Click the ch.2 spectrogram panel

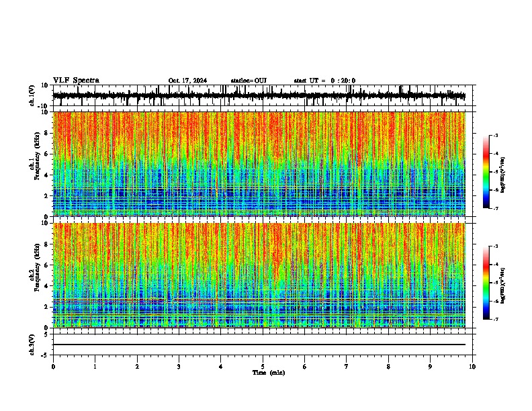click(259, 275)
